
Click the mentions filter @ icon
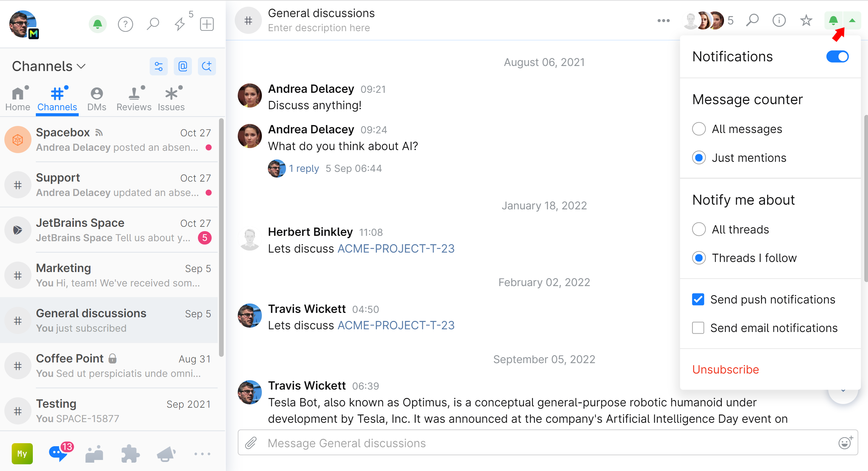pos(183,66)
